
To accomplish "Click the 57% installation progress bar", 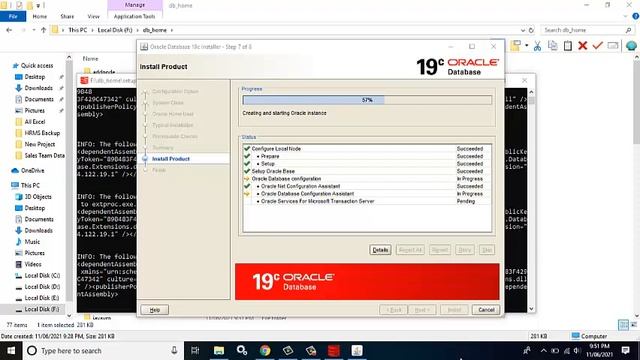I will [367, 100].
